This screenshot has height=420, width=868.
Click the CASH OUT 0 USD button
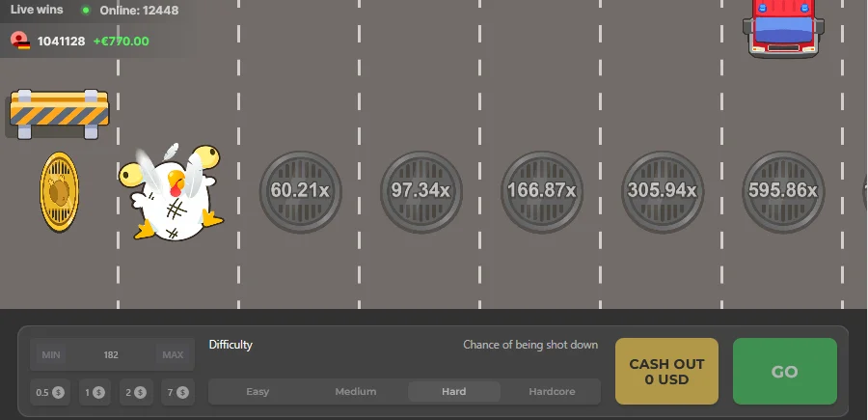[x=666, y=371]
